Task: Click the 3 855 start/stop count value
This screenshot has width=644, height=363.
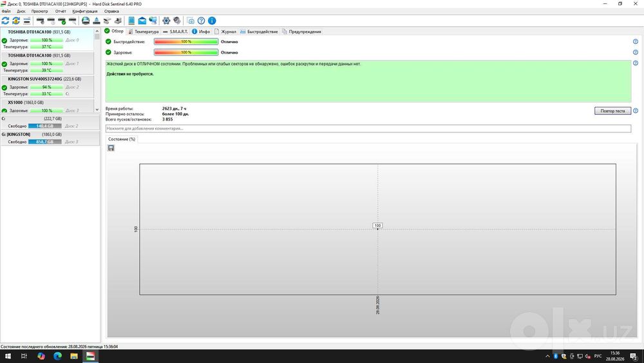Action: pyautogui.click(x=167, y=119)
